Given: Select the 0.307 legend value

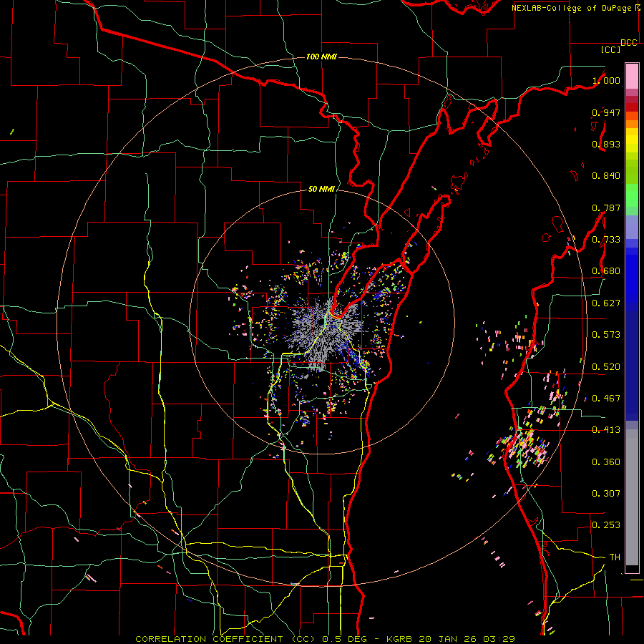Looking at the screenshot, I should coord(606,494).
